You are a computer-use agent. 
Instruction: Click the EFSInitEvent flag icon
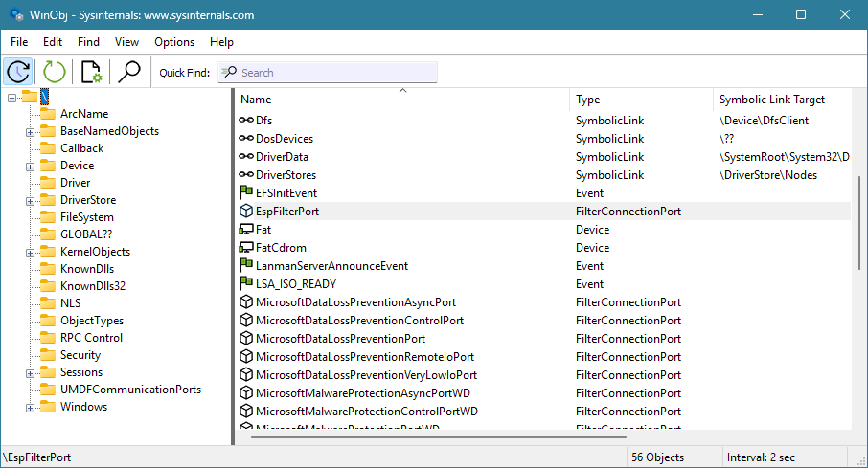[246, 192]
